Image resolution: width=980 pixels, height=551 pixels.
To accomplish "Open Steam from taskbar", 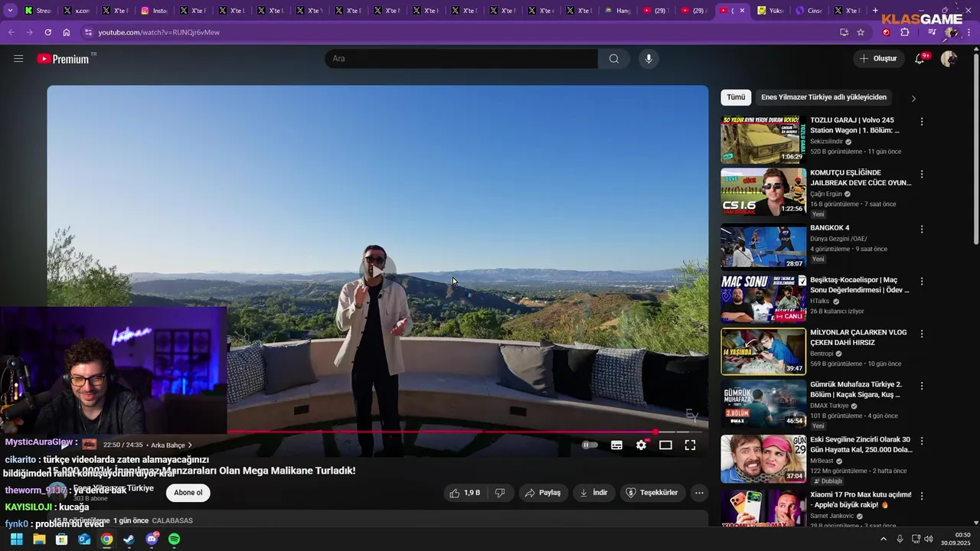I will 129,540.
